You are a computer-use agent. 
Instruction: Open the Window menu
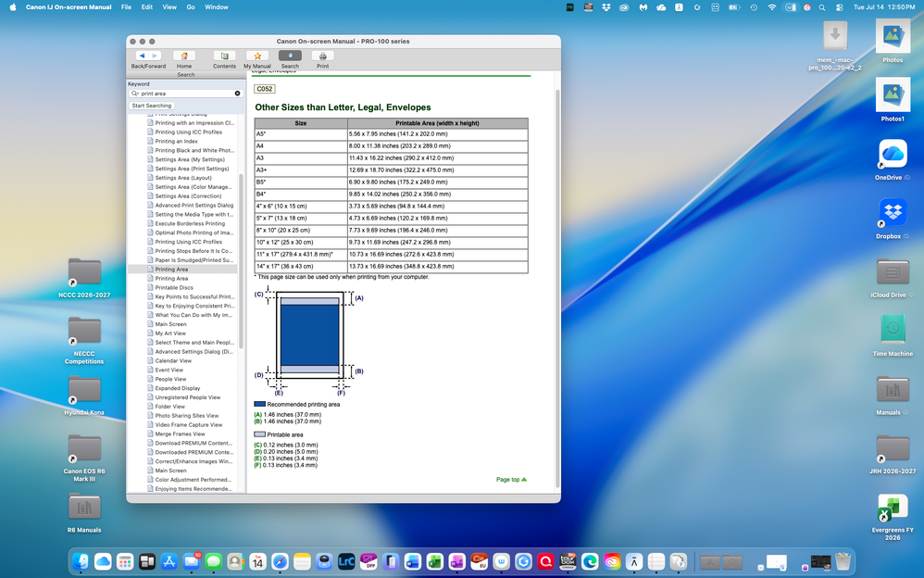click(x=217, y=7)
